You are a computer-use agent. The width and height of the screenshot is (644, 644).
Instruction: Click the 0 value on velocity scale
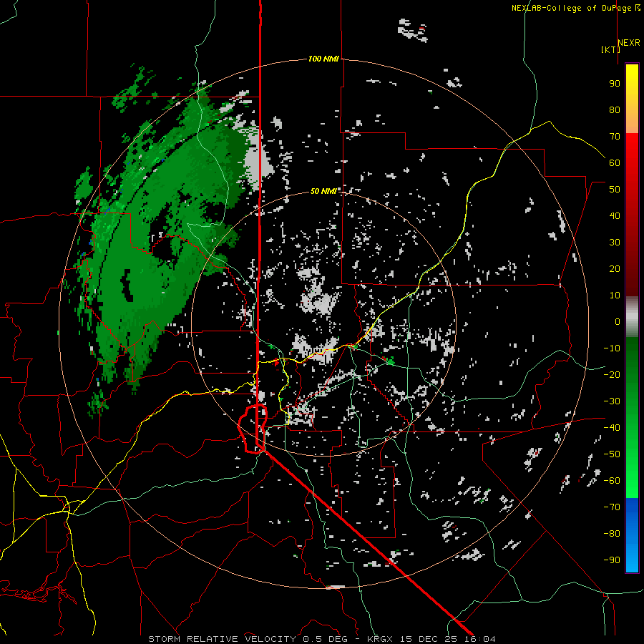[x=618, y=322]
